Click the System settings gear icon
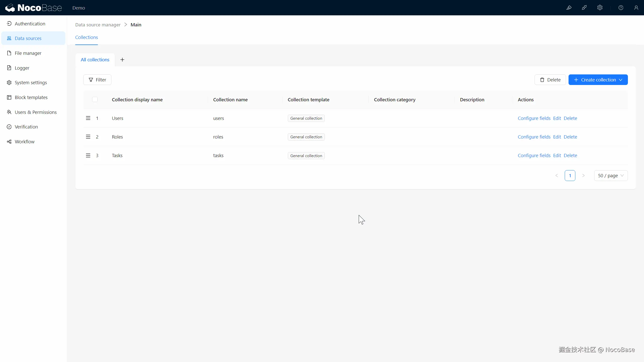 coord(9,82)
